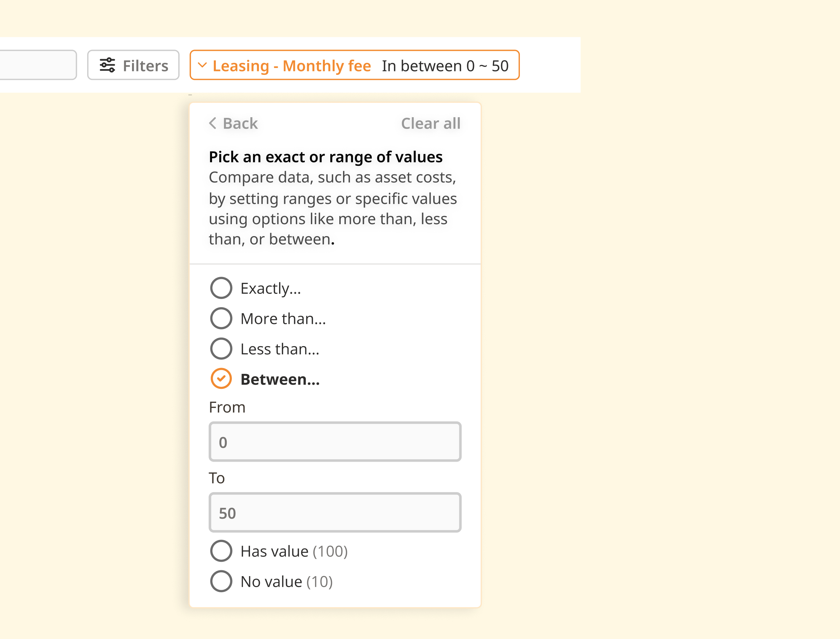Choose the No value radio circle
The height and width of the screenshot is (639, 840).
[x=221, y=581]
